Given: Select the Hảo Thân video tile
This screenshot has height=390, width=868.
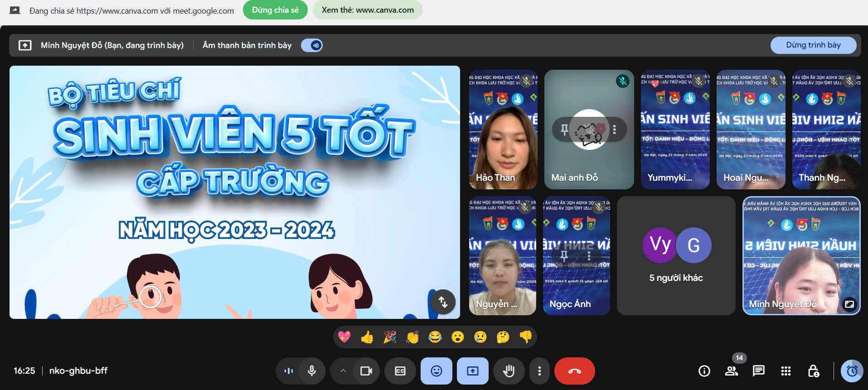Looking at the screenshot, I should [x=503, y=130].
